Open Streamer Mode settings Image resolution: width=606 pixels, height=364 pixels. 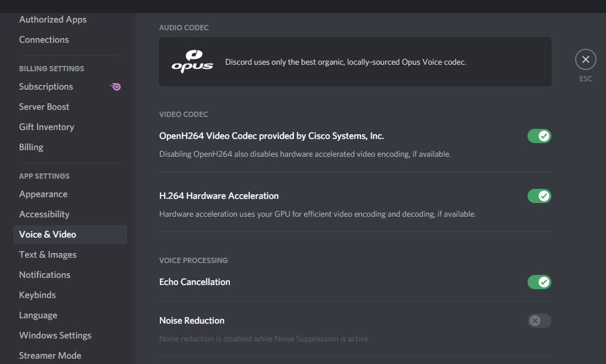(x=50, y=355)
